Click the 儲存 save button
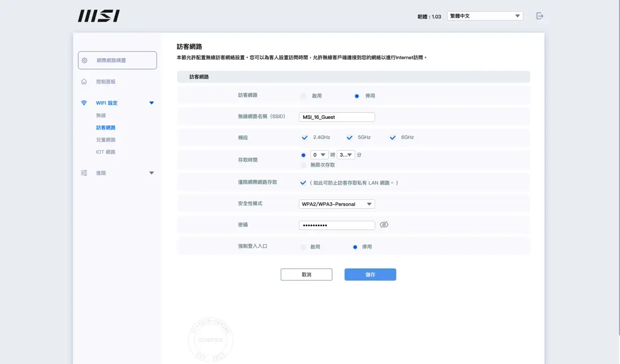620x364 pixels. (x=370, y=275)
